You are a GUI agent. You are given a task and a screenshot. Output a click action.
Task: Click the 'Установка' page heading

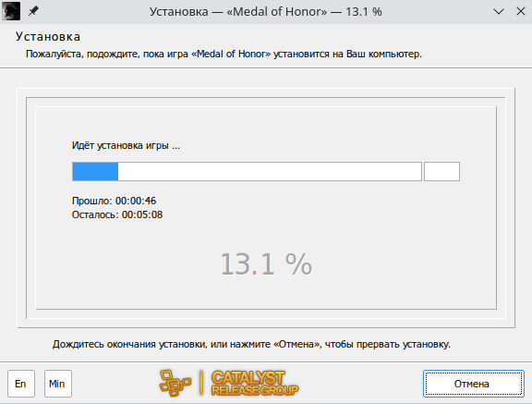coord(48,37)
